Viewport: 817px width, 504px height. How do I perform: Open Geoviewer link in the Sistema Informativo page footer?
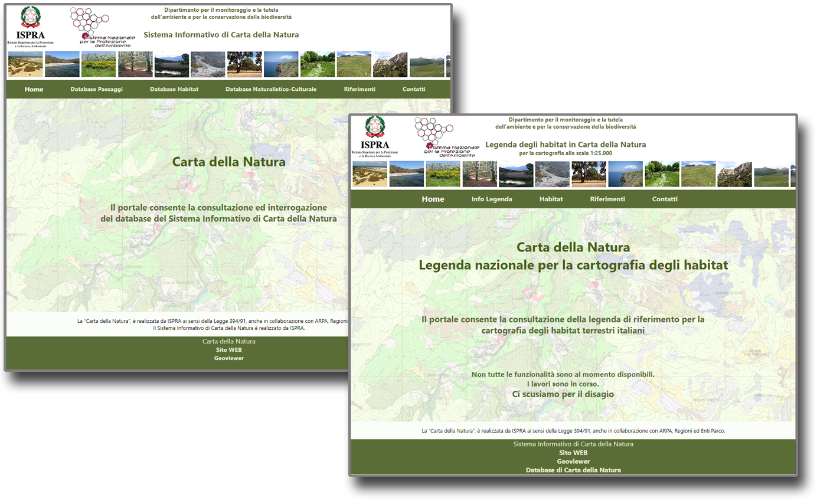tap(229, 358)
